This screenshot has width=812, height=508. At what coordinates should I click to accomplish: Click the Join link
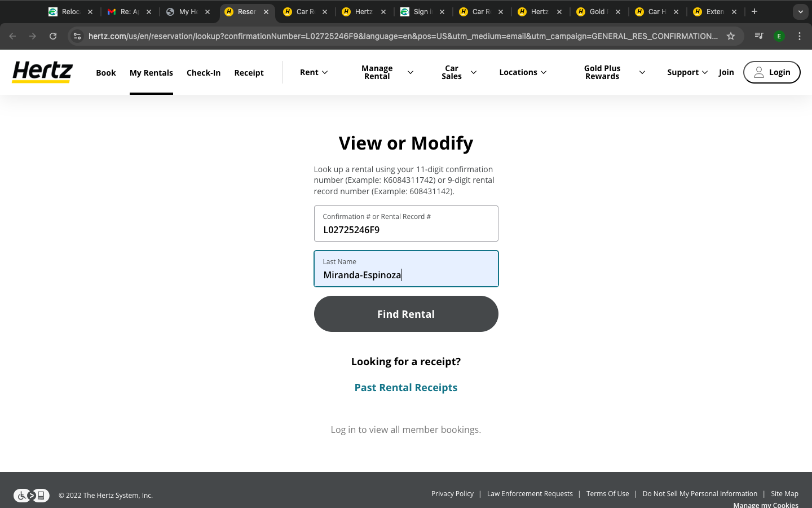tap(726, 72)
